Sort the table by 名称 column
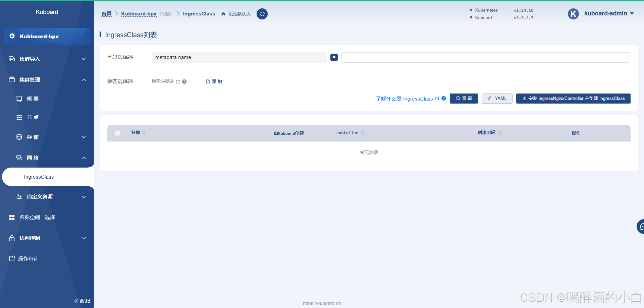 click(x=144, y=133)
